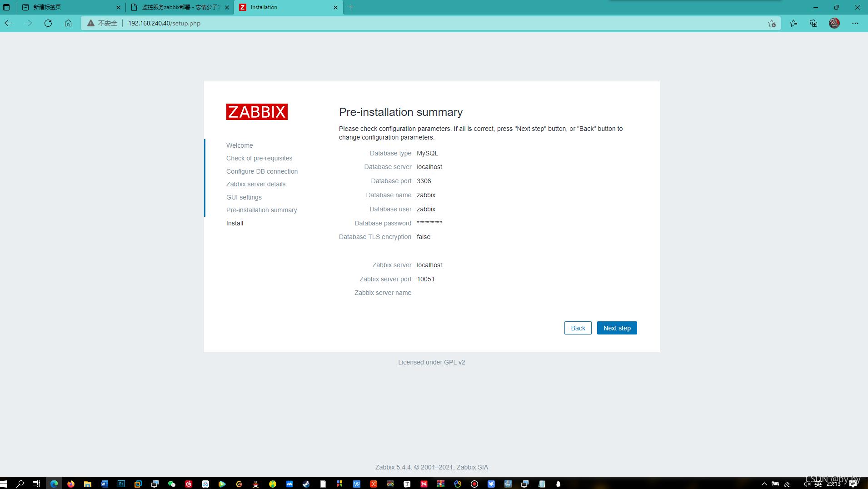Click the 3306 database port value
This screenshot has width=868, height=489.
[x=424, y=181]
